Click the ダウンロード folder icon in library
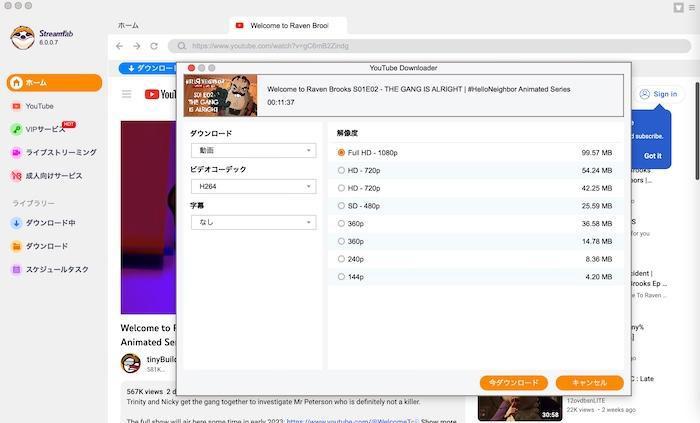This screenshot has height=423, width=700. pyautogui.click(x=16, y=246)
